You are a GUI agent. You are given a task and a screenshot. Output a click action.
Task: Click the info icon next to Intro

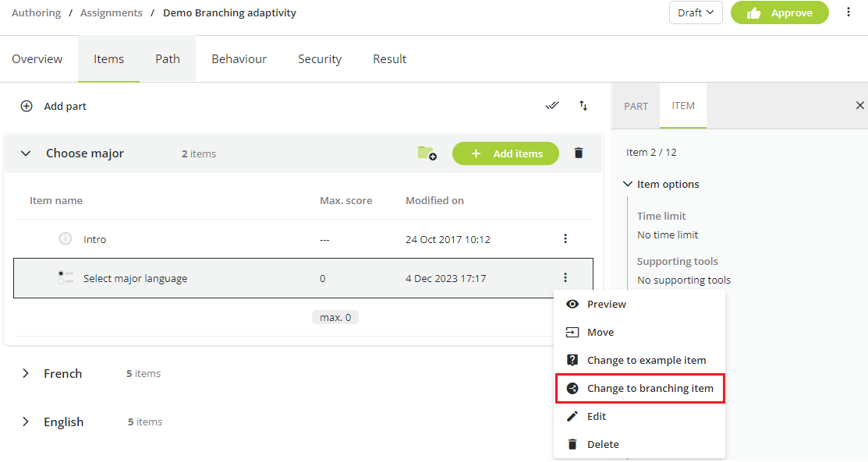66,239
